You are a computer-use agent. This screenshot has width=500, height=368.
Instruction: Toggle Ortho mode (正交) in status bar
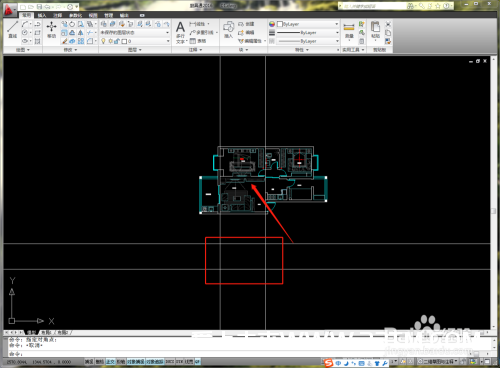point(110,362)
